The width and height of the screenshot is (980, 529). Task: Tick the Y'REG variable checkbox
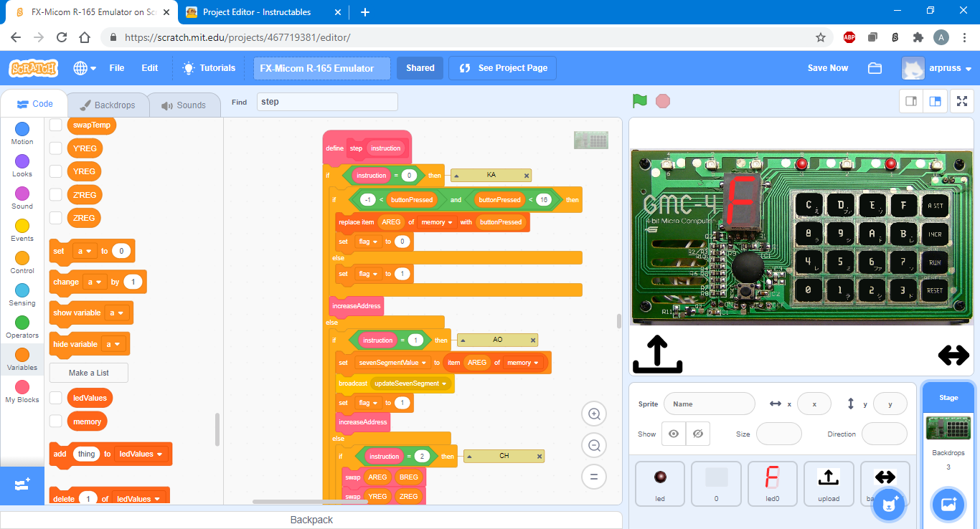pos(55,148)
